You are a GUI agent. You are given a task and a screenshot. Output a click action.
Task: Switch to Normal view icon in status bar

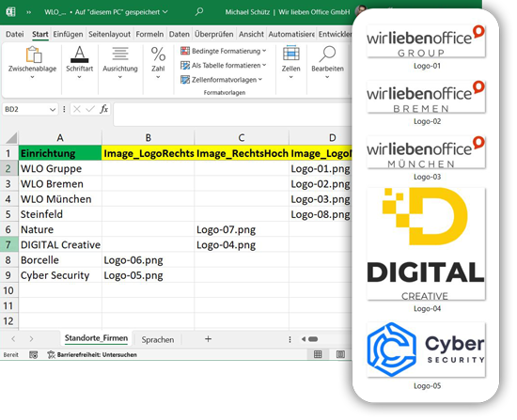click(x=318, y=354)
